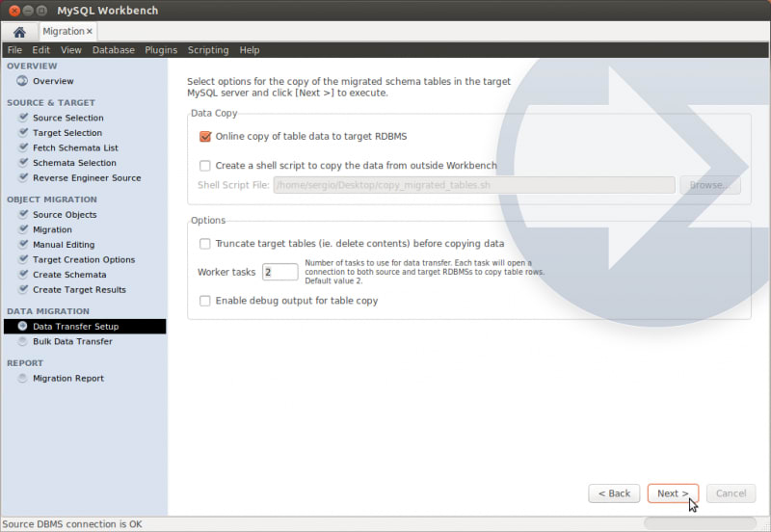Click the Schemata Selection checkmark icon
Image resolution: width=771 pixels, height=532 pixels.
(23, 162)
